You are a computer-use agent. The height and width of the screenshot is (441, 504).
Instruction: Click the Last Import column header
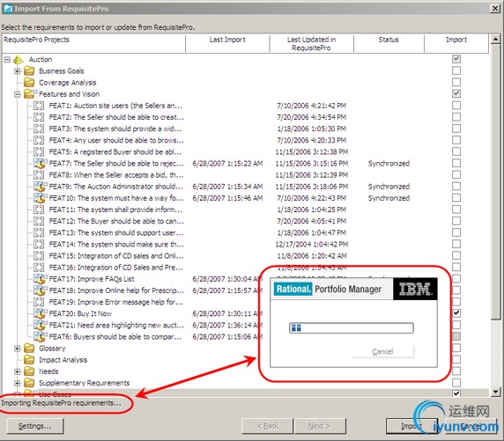pos(227,43)
